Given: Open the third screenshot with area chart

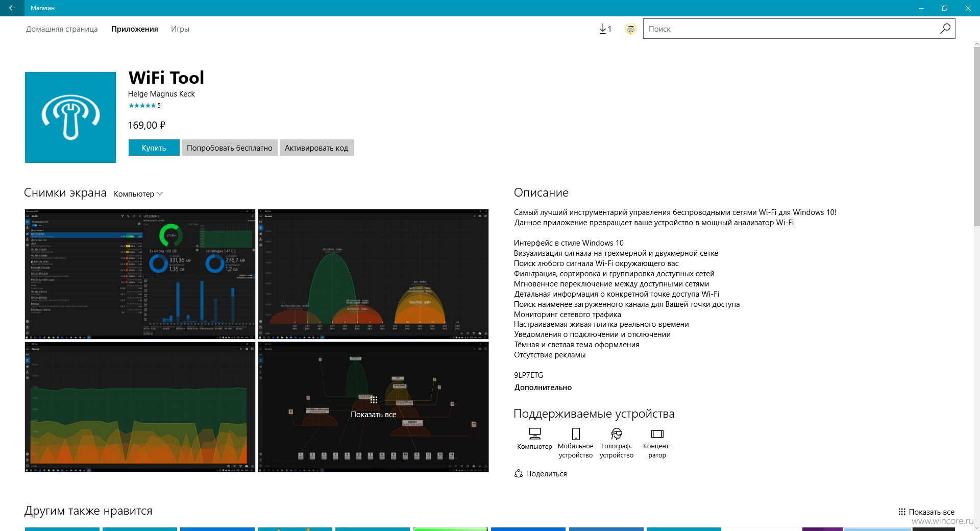Looking at the screenshot, I should tap(140, 407).
